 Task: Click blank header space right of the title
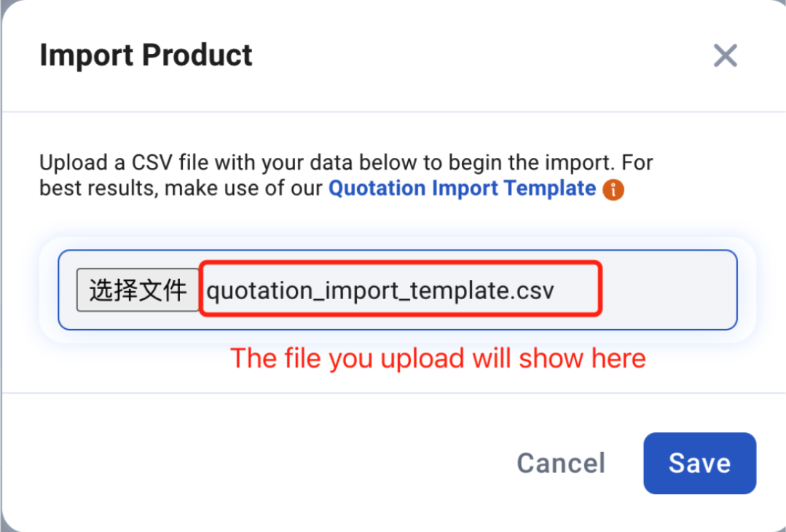(x=473, y=55)
